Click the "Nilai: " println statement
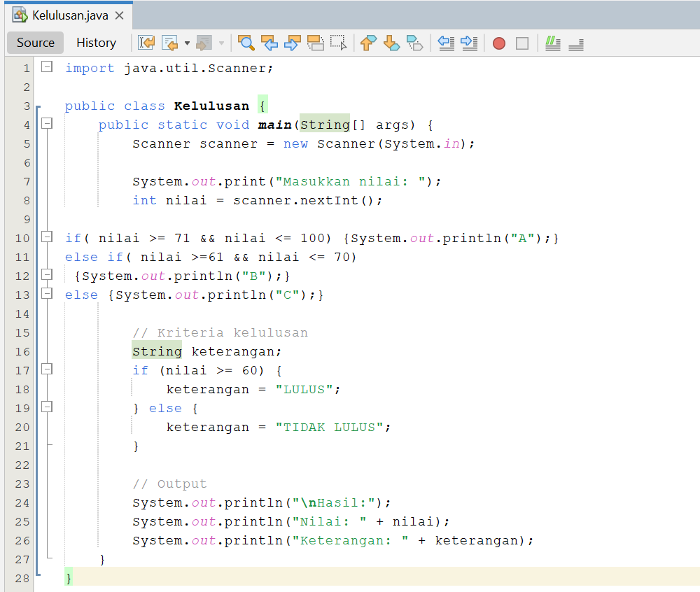Screen dimensions: 700x592 point(291,522)
